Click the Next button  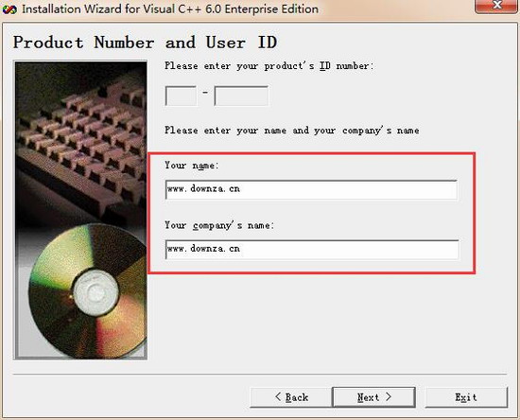[x=373, y=397]
